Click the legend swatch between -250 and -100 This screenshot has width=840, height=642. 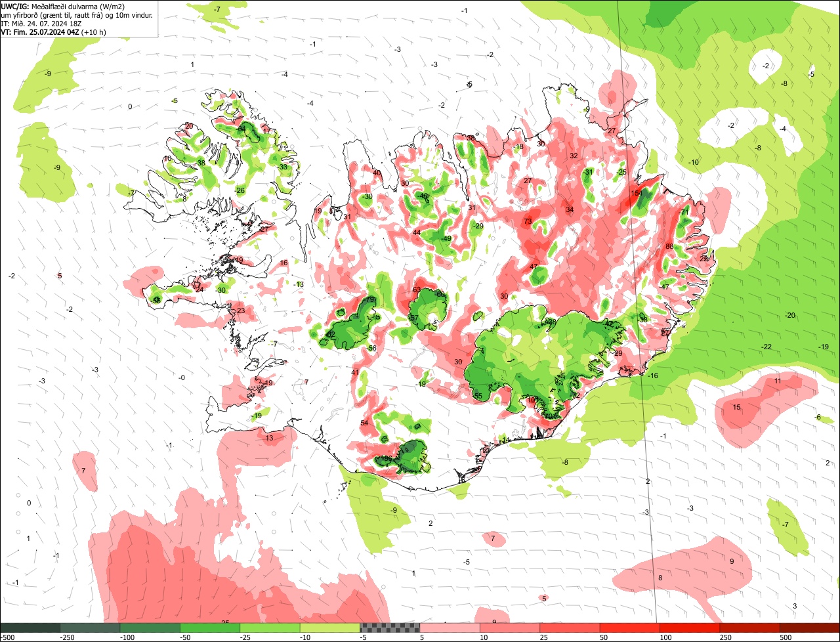pos(91,628)
